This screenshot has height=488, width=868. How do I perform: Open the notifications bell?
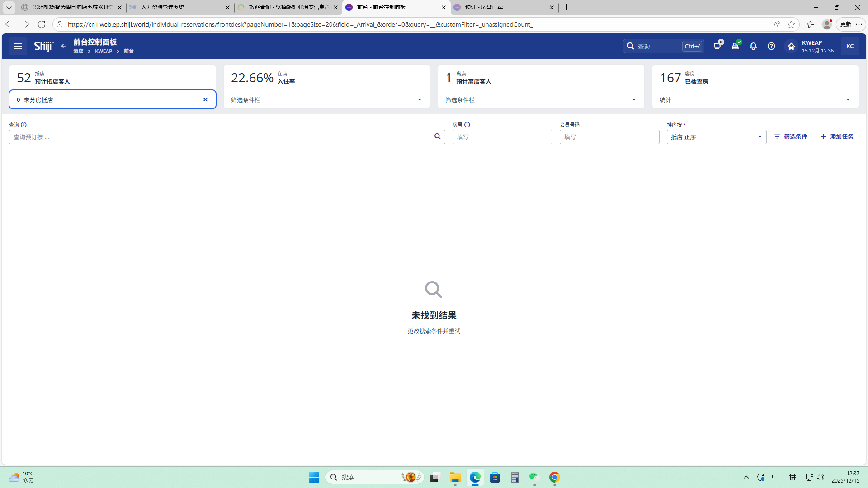pos(753,46)
